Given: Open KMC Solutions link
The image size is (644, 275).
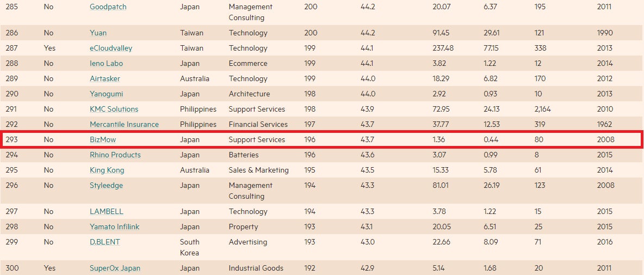Looking at the screenshot, I should pyautogui.click(x=114, y=109).
